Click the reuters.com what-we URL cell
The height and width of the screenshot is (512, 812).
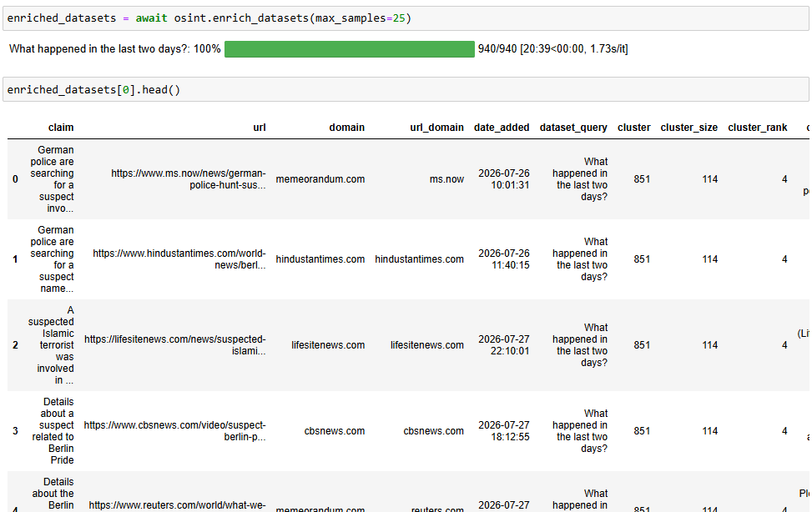point(177,504)
